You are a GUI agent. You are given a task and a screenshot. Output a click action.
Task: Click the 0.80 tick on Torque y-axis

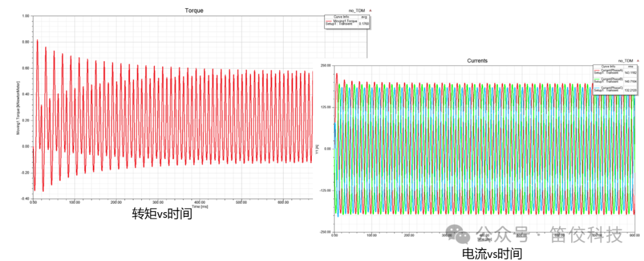(24, 42)
